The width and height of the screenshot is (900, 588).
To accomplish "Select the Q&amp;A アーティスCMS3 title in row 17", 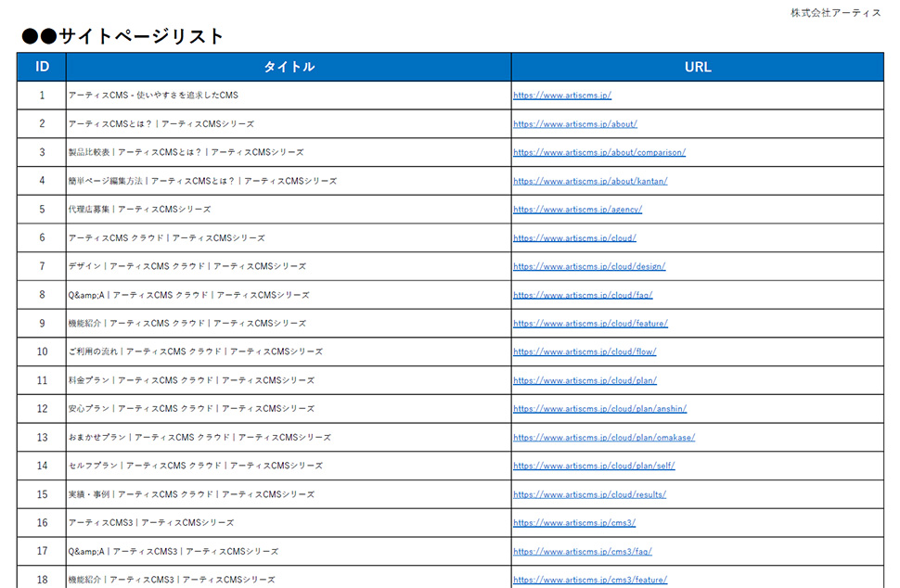I will [x=289, y=551].
